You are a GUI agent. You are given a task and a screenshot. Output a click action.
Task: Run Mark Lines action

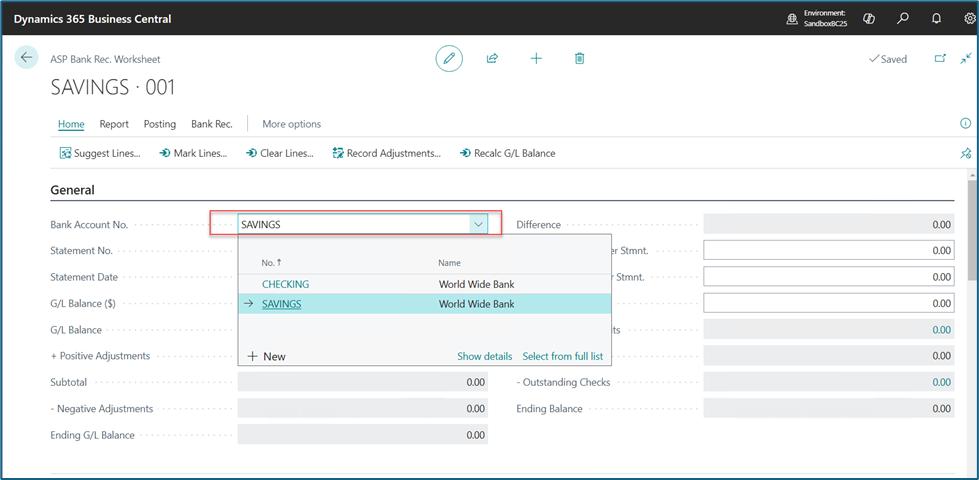pyautogui.click(x=193, y=153)
